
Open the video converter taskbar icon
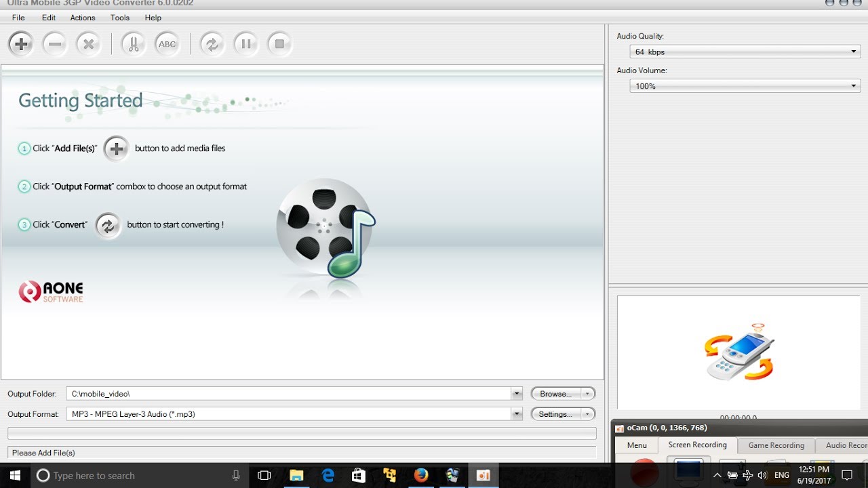click(452, 476)
